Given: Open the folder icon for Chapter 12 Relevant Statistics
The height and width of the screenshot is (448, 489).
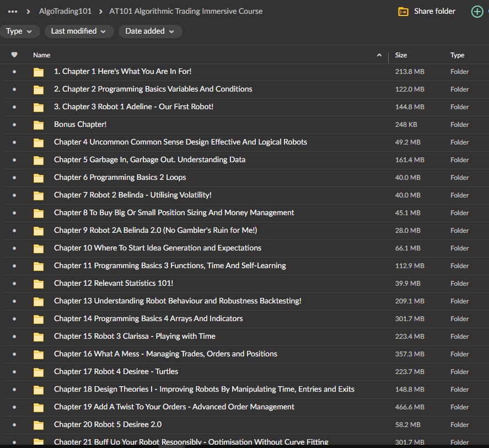Looking at the screenshot, I should tap(38, 283).
